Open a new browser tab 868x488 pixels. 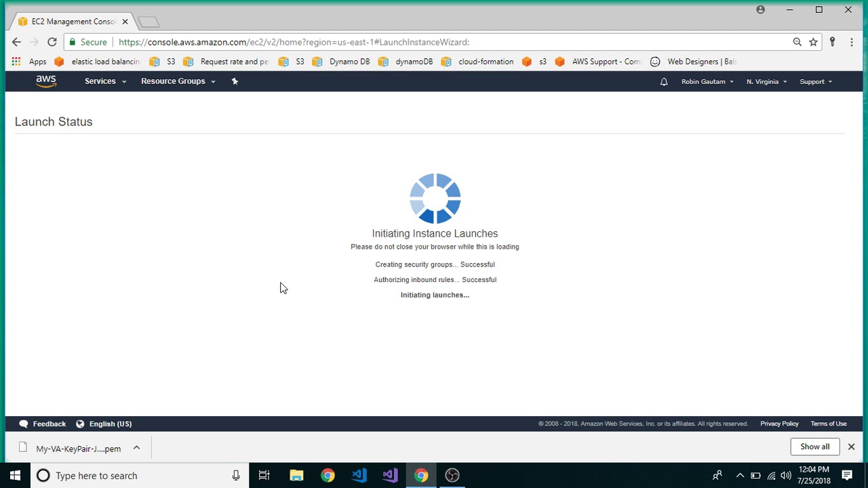(149, 22)
